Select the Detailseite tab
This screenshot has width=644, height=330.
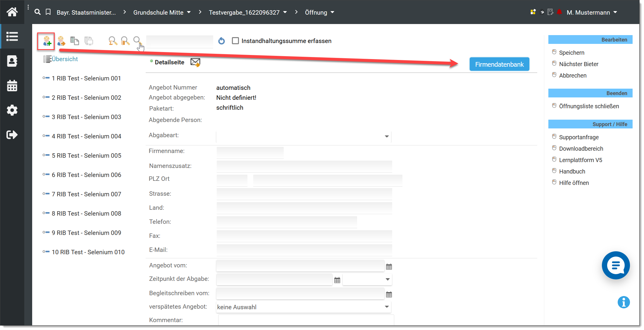(x=169, y=62)
